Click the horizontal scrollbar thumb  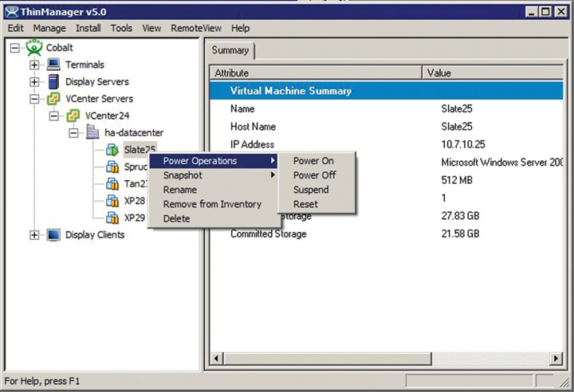tap(328, 358)
